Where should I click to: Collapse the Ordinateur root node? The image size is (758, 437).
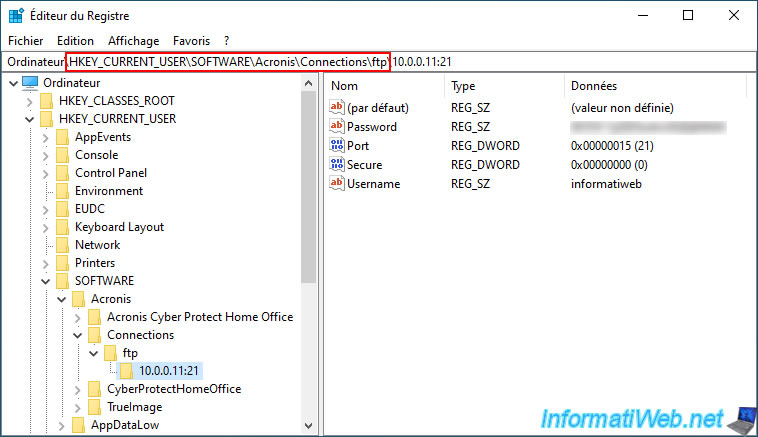(x=14, y=84)
